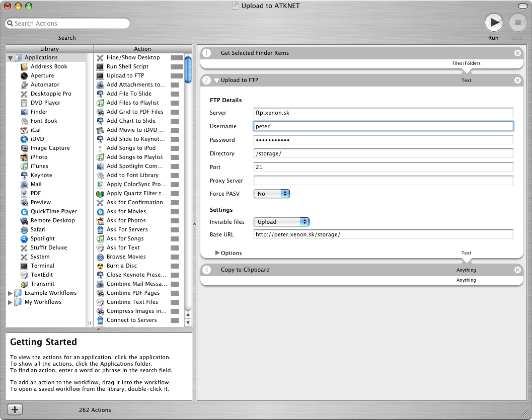Remove the Upload to FTP action
The width and height of the screenshot is (532, 420).
click(517, 80)
